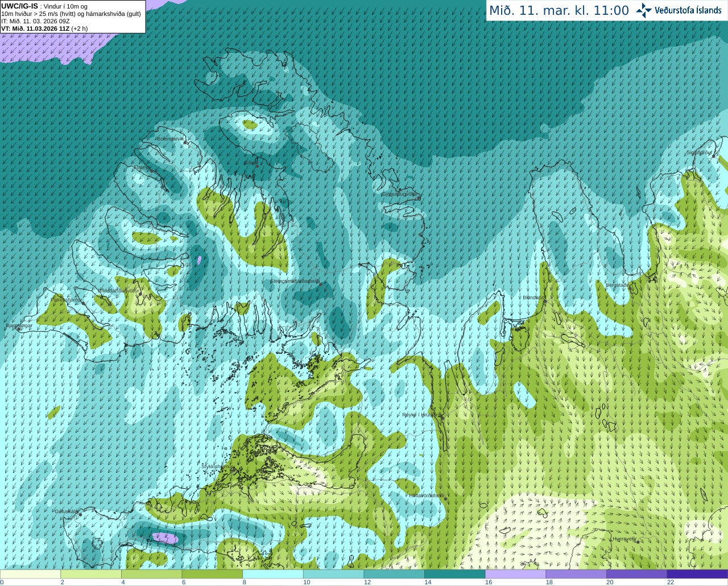This screenshot has width=728, height=586.
Task: Click the Bolungarvík station label
Action: click(x=171, y=139)
